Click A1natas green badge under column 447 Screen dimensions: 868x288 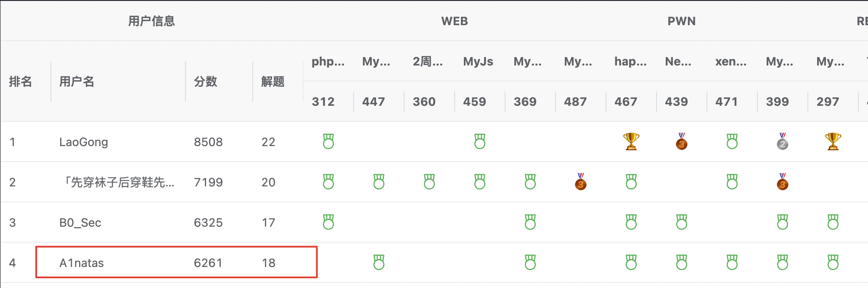point(378,262)
